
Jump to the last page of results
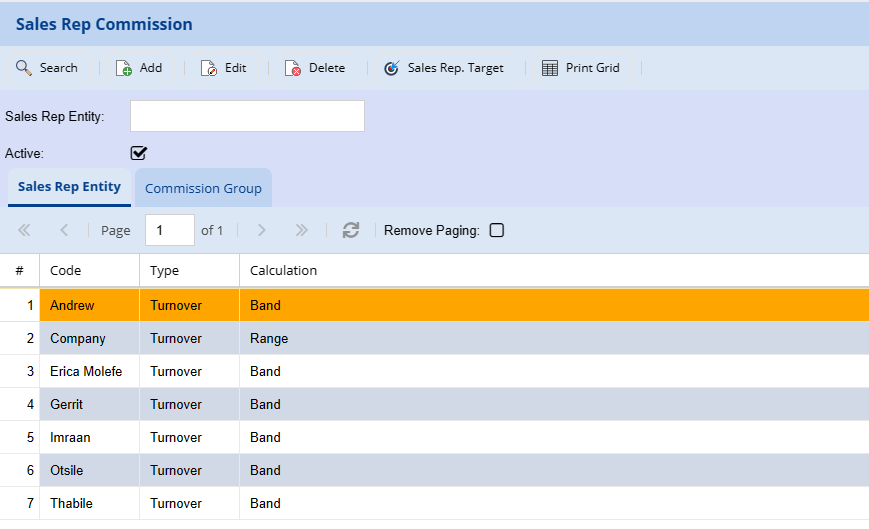coord(302,230)
